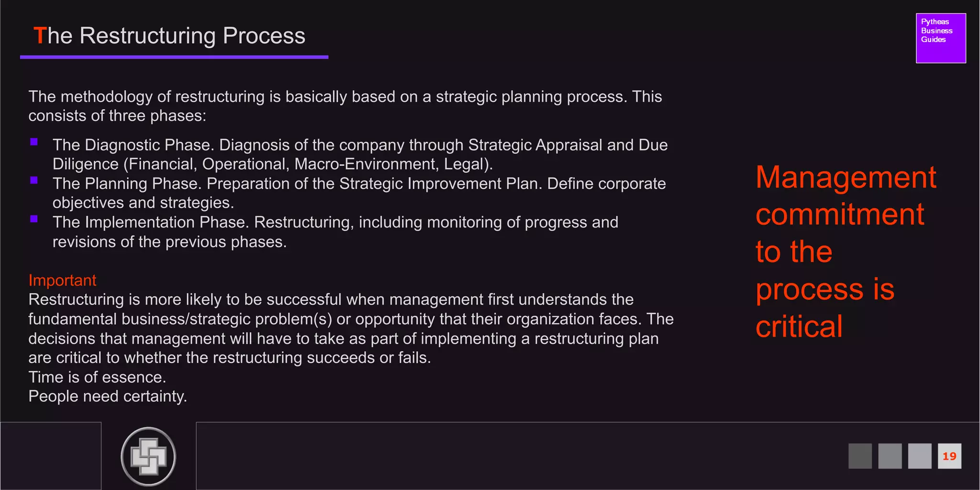Image resolution: width=980 pixels, height=490 pixels.
Task: Click the lightest gray square beside page number
Action: pos(919,456)
